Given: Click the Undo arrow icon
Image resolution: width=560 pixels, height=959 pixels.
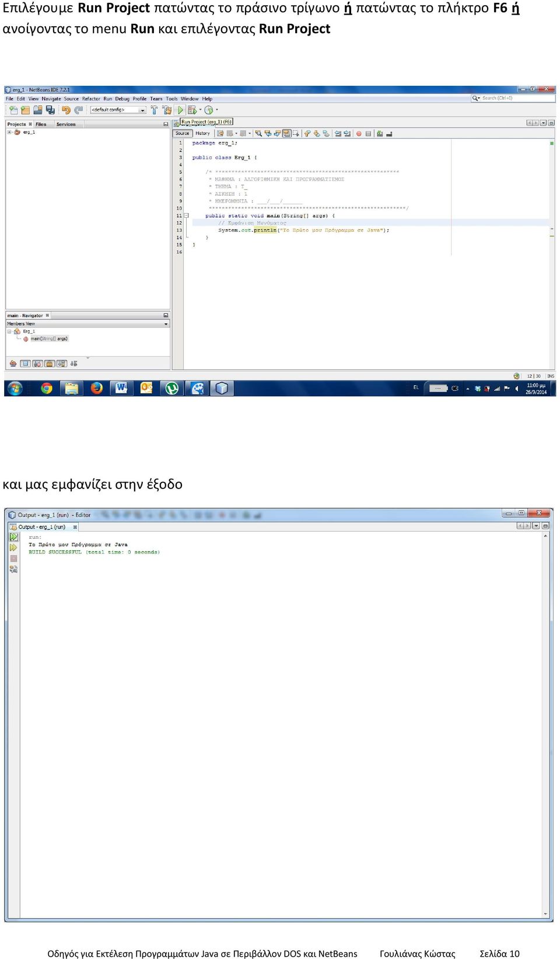Looking at the screenshot, I should pos(66,110).
